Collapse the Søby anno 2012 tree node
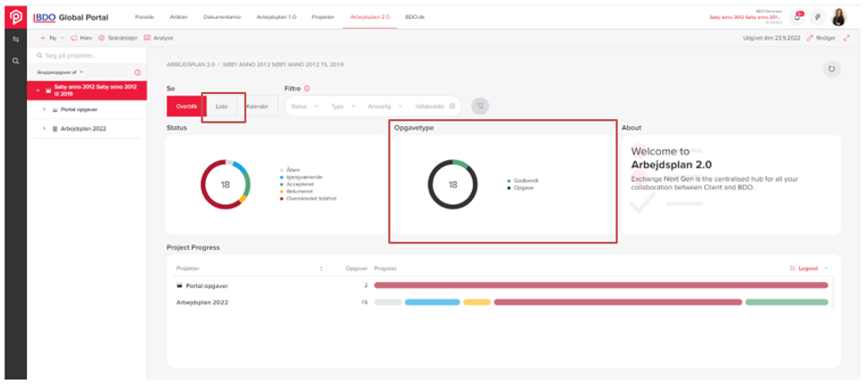Image resolution: width=868 pixels, height=384 pixels. click(x=39, y=90)
